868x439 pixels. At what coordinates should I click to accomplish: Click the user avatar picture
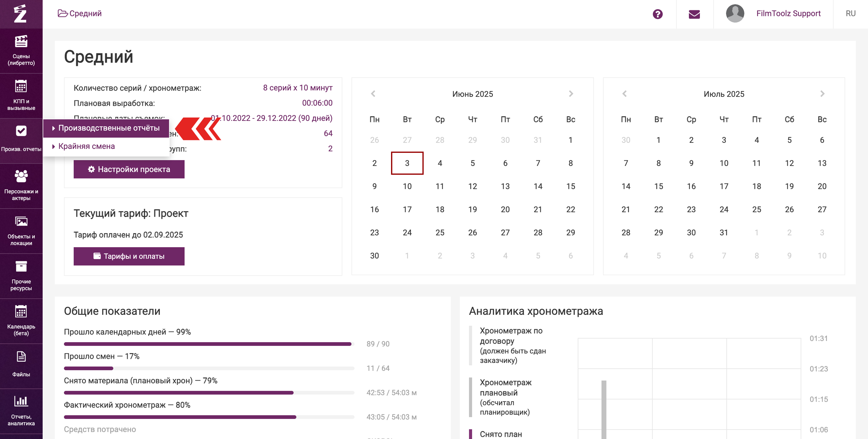pyautogui.click(x=735, y=13)
